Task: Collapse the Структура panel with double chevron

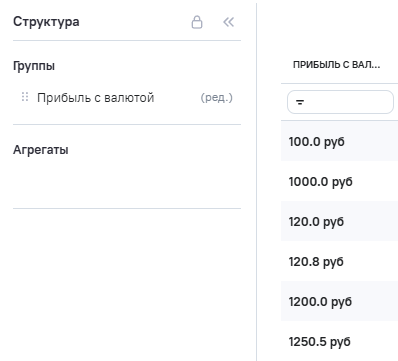Action: point(228,22)
